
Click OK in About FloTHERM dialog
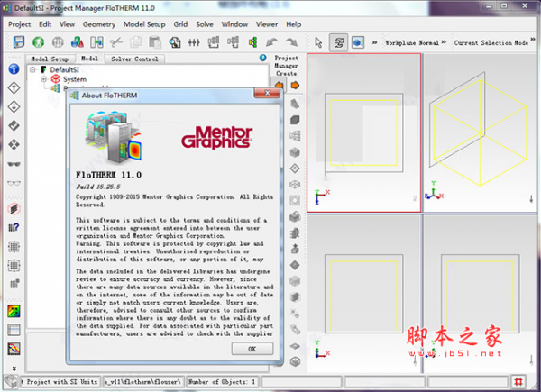(x=252, y=349)
